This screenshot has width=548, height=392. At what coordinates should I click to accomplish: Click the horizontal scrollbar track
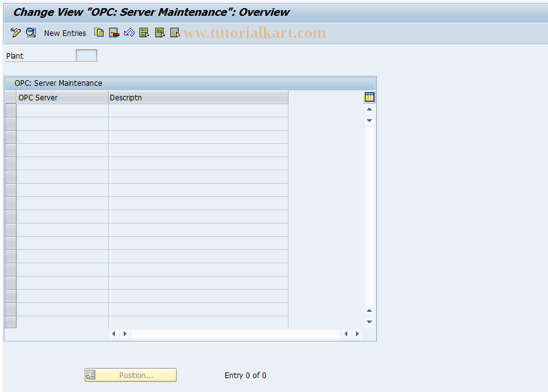tap(235, 334)
